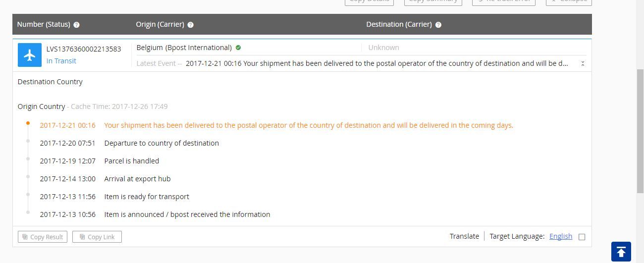Click help icon beside Destination (Carrier)
The height and width of the screenshot is (263, 644).
click(x=438, y=25)
